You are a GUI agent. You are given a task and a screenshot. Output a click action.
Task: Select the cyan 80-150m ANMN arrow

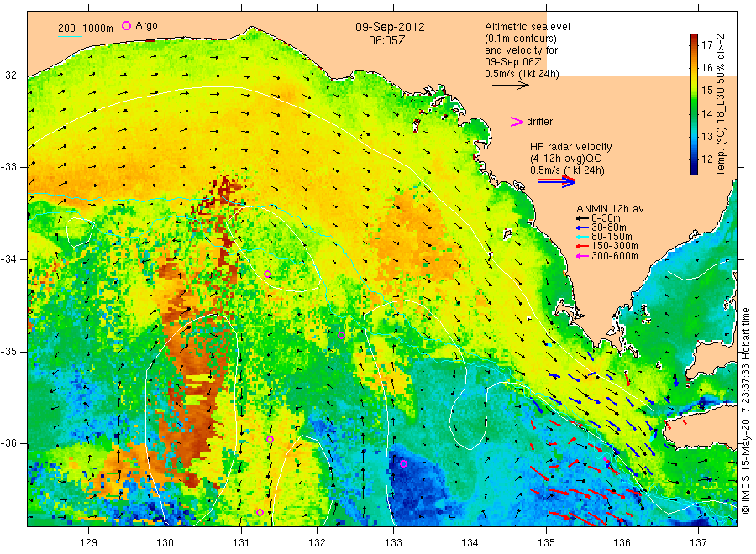coord(582,237)
